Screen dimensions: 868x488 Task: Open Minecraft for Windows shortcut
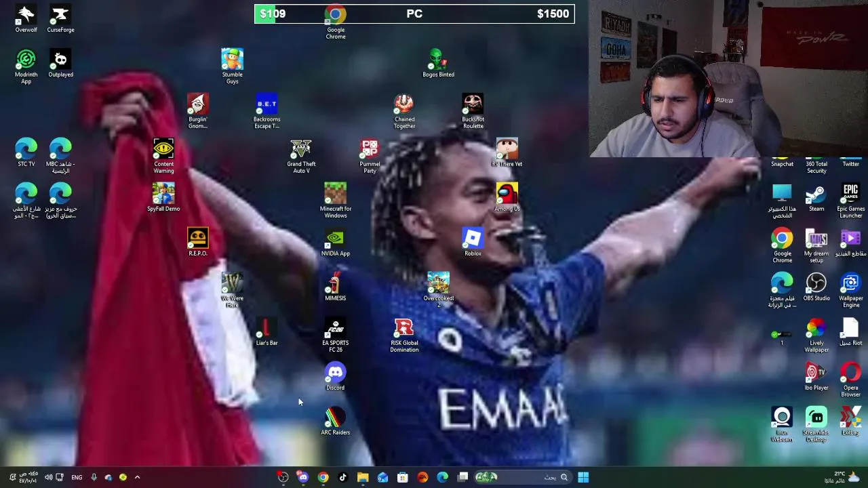pyautogui.click(x=335, y=201)
